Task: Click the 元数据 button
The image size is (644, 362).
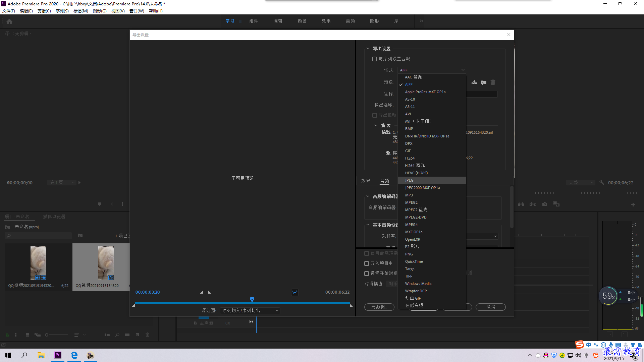Action: pyautogui.click(x=379, y=307)
